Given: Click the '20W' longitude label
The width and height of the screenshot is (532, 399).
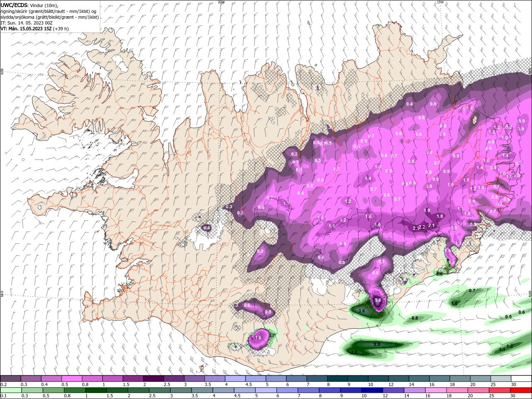Looking at the screenshot, I should 221,2.
